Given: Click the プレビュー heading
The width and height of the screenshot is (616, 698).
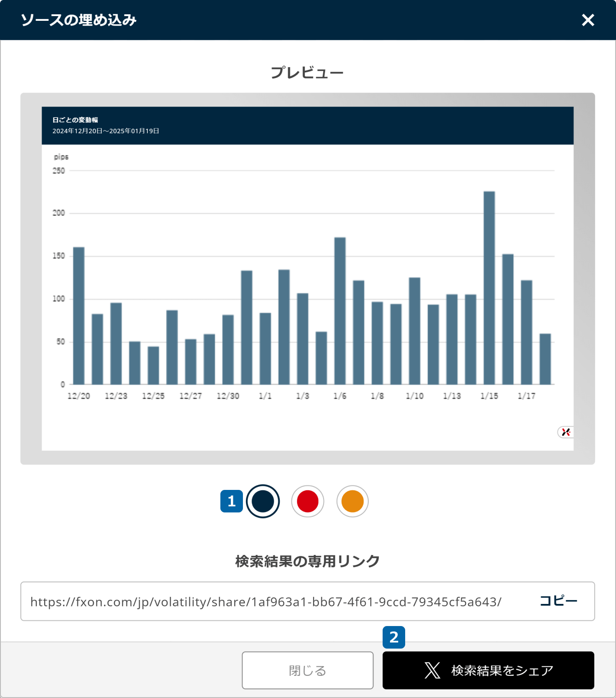Looking at the screenshot, I should [x=308, y=72].
